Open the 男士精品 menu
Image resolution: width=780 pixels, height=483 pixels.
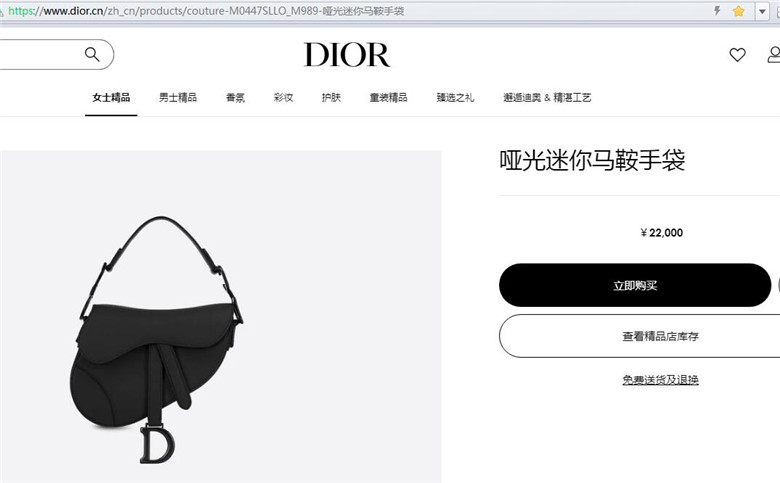(178, 97)
